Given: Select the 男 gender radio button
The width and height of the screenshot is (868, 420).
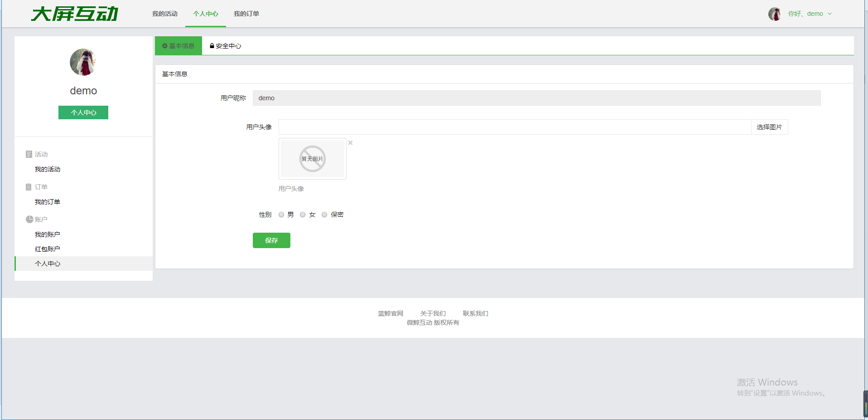Looking at the screenshot, I should [x=281, y=215].
